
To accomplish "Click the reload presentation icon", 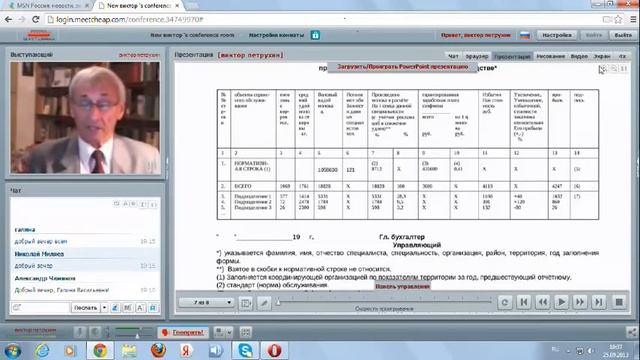I will pos(505,302).
